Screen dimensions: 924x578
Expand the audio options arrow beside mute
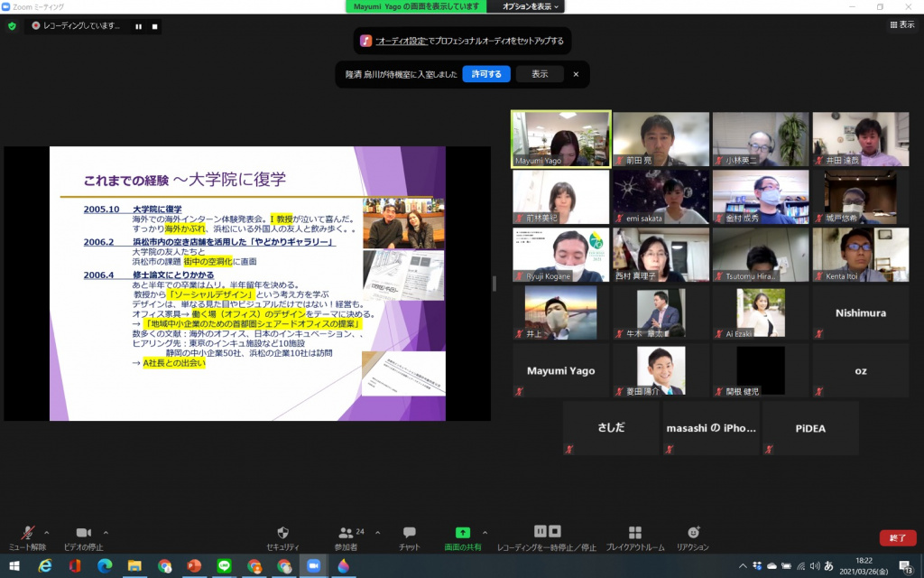tap(47, 532)
